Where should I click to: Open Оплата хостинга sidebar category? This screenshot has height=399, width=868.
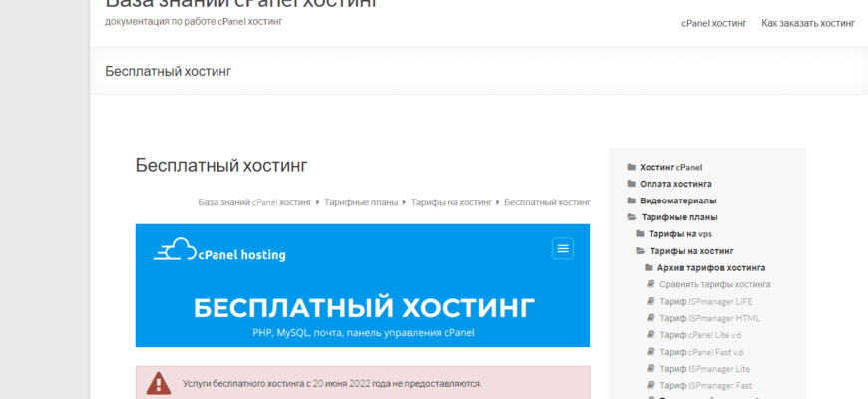tap(675, 184)
